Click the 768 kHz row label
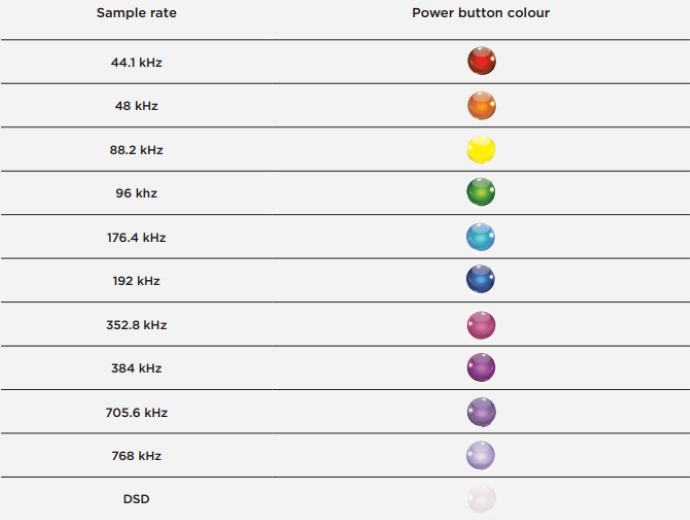This screenshot has width=690, height=520. pyautogui.click(x=136, y=456)
